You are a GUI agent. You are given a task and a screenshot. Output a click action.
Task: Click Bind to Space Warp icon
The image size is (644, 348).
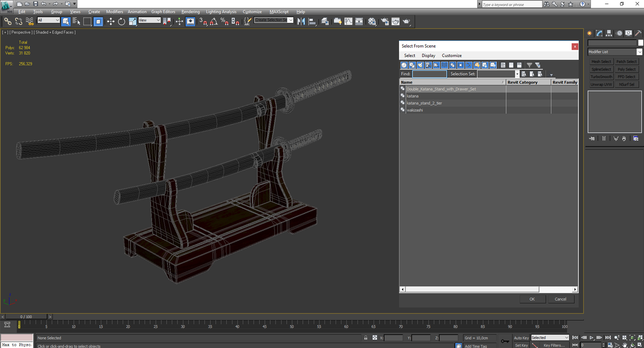pos(30,21)
